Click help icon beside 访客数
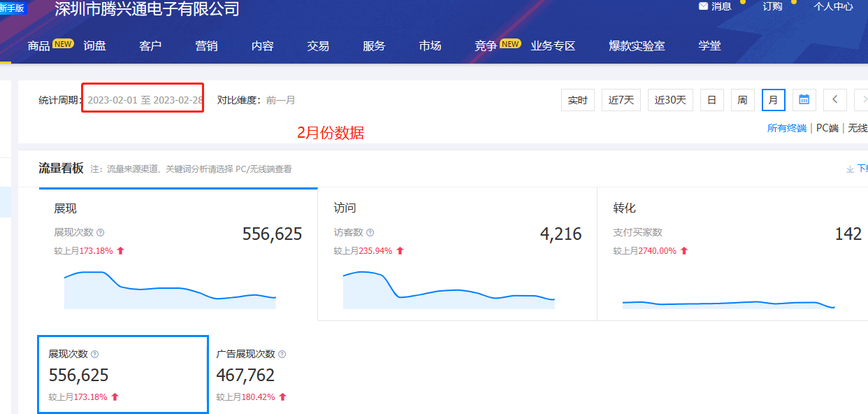 (x=370, y=232)
